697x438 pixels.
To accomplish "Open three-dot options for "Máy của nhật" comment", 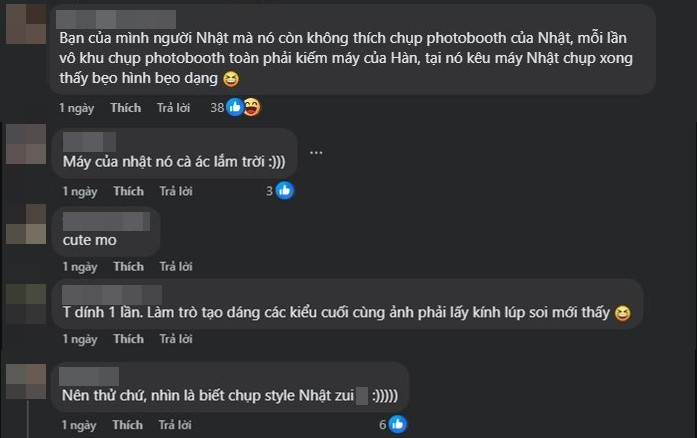I will 317,153.
